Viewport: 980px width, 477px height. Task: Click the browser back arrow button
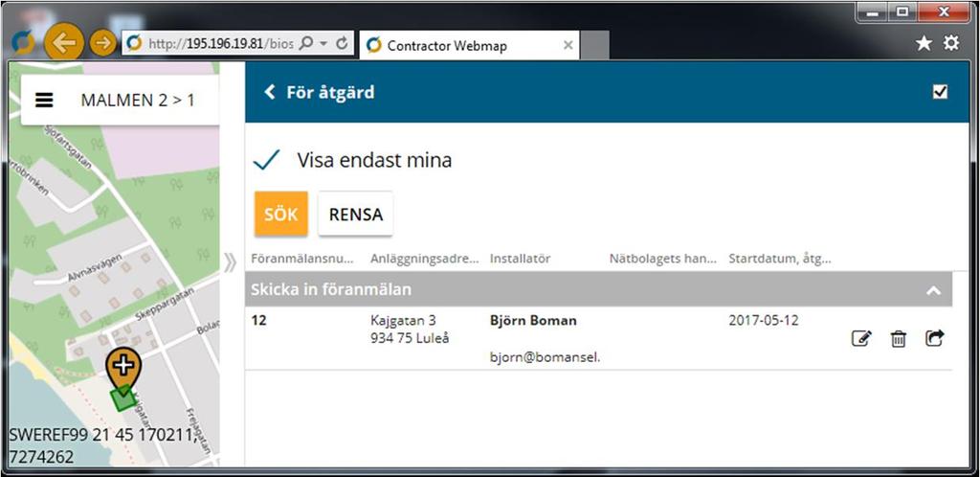[64, 42]
